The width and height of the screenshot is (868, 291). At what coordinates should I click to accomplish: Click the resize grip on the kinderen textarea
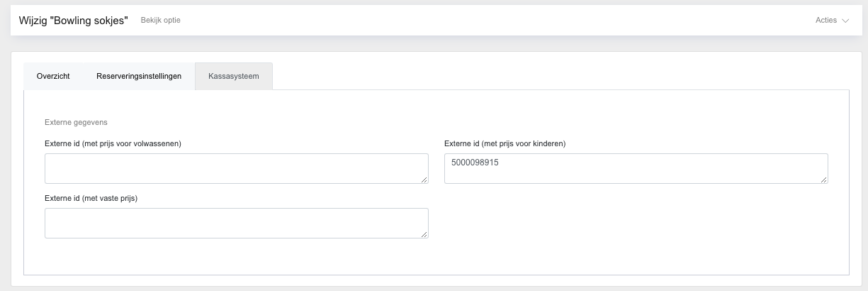[824, 180]
